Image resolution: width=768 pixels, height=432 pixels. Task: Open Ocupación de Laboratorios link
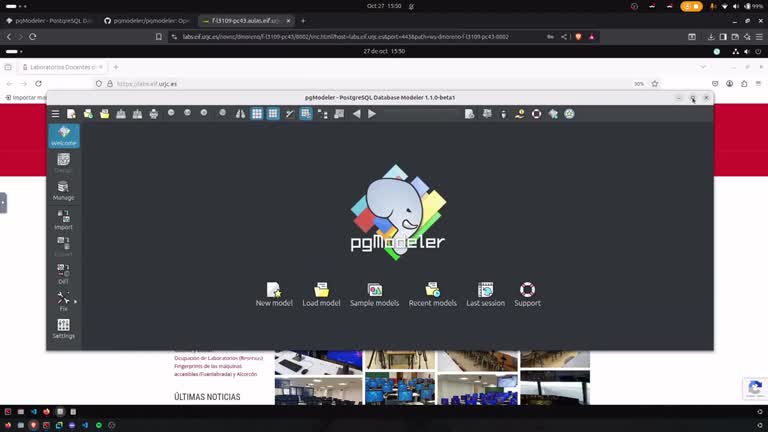coord(218,358)
